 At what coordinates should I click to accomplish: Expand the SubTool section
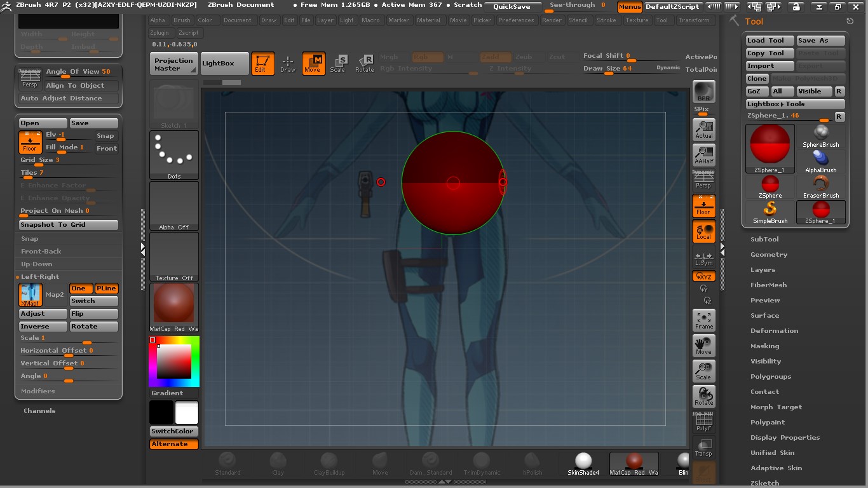[x=764, y=240]
